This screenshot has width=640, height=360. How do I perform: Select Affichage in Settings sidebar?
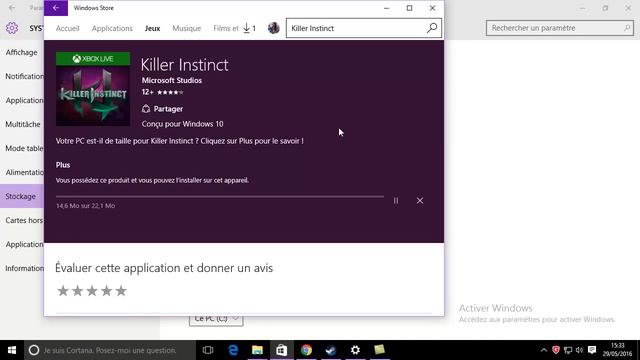21,52
